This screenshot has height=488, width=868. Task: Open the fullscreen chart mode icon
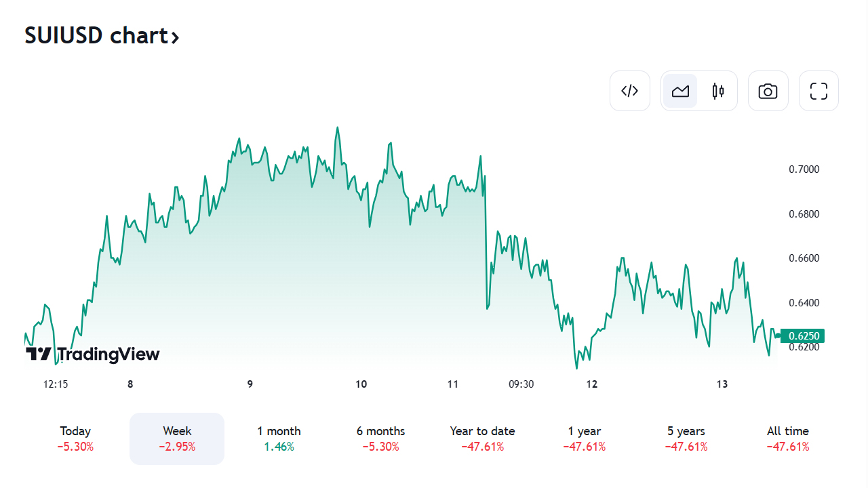pyautogui.click(x=818, y=91)
